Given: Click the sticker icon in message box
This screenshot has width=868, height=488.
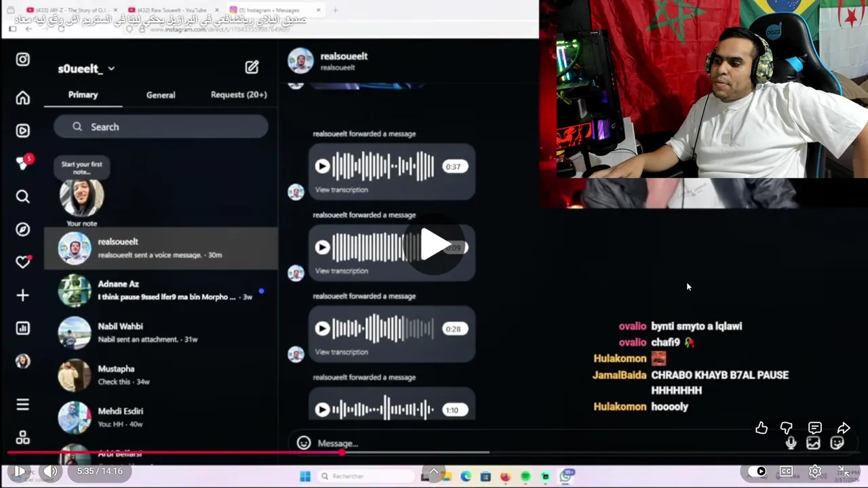Looking at the screenshot, I should 837,443.
